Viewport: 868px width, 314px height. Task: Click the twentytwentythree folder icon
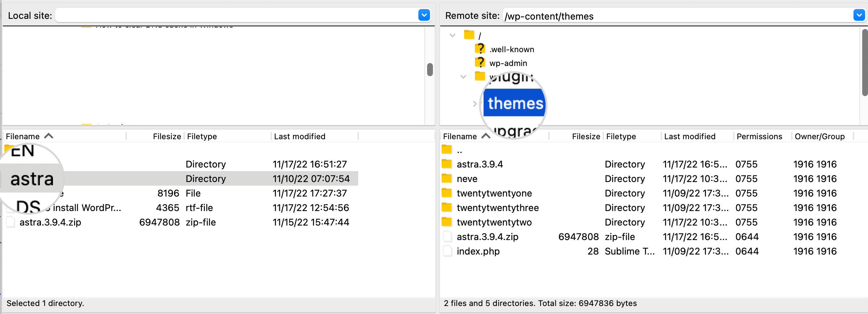coord(447,207)
